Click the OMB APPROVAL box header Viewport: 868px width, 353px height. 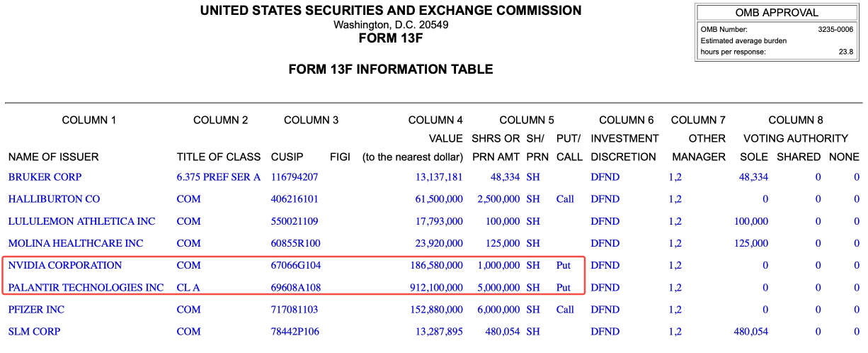click(777, 13)
